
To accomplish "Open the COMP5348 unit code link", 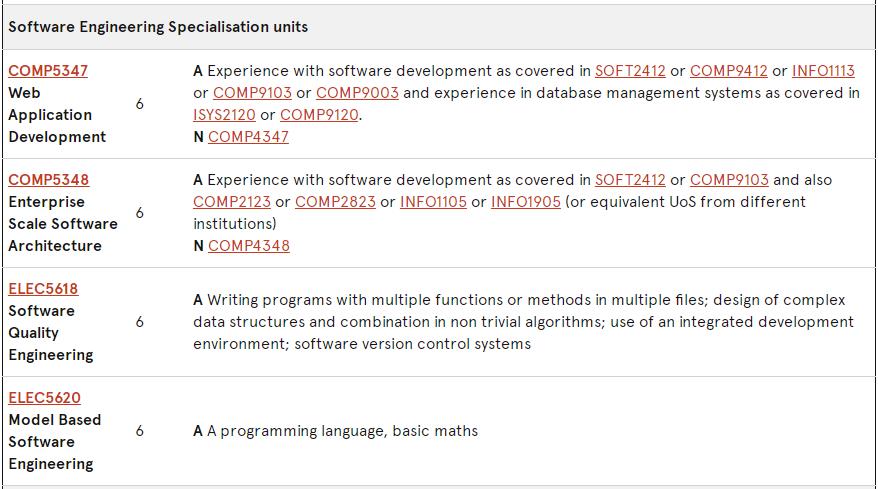I will tap(48, 180).
